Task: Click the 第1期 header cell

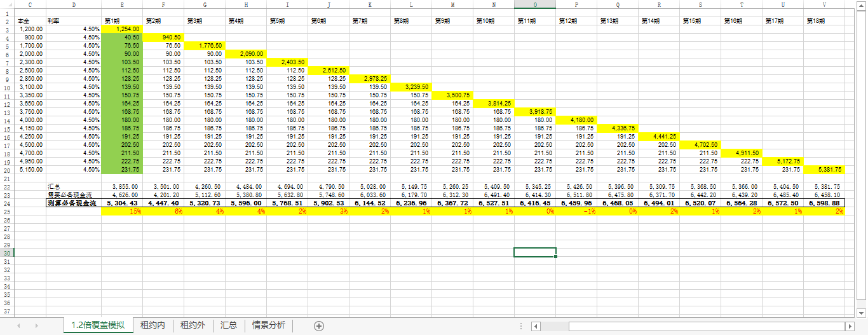Action: pyautogui.click(x=122, y=21)
